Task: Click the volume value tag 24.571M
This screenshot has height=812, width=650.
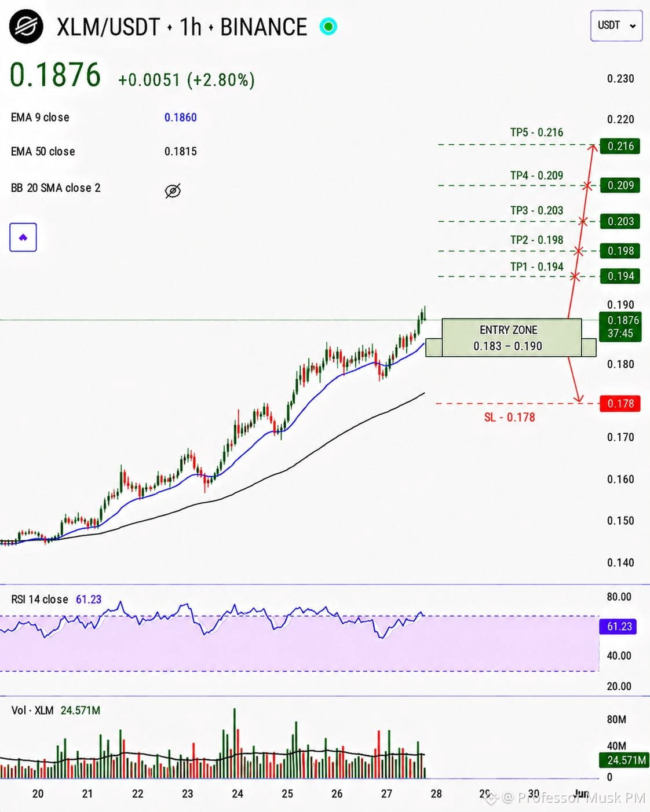Action: [625, 760]
